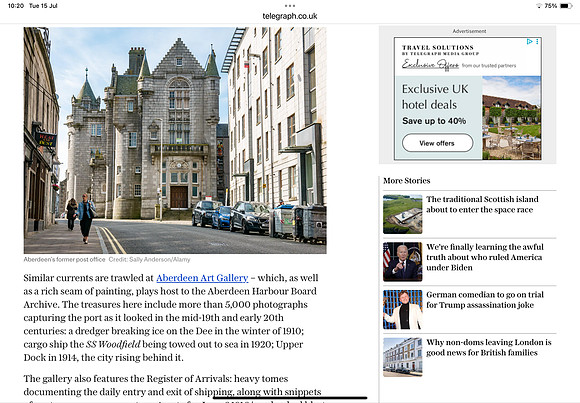Viewport: 580px width, 403px height.
Task: Open the London townhouses story thumbnail
Action: pos(402,357)
